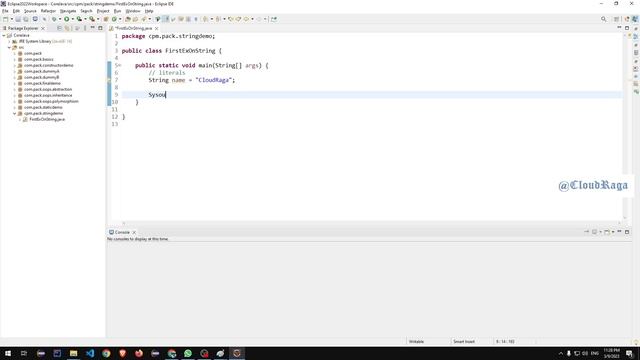Collapse All in Package Explorer
The image size is (640, 360).
point(59,28)
